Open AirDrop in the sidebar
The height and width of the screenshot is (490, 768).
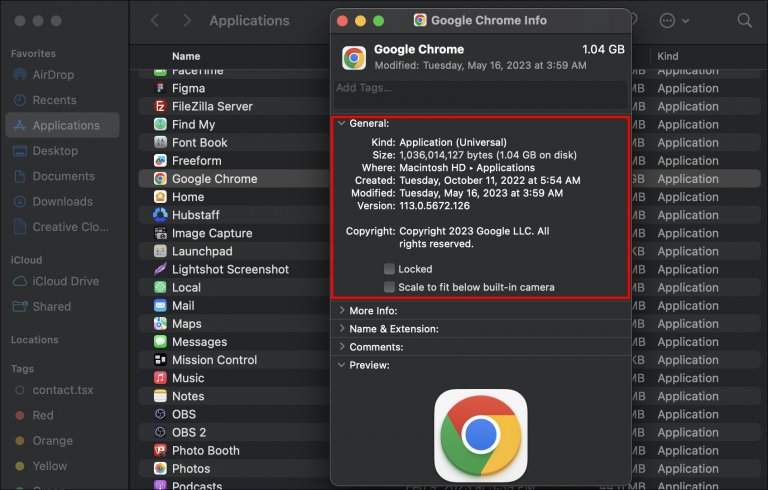(x=54, y=75)
